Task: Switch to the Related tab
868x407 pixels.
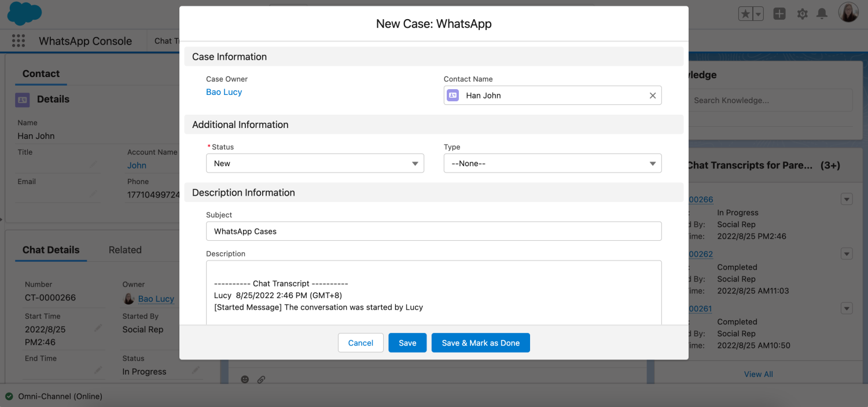Action: [x=125, y=250]
